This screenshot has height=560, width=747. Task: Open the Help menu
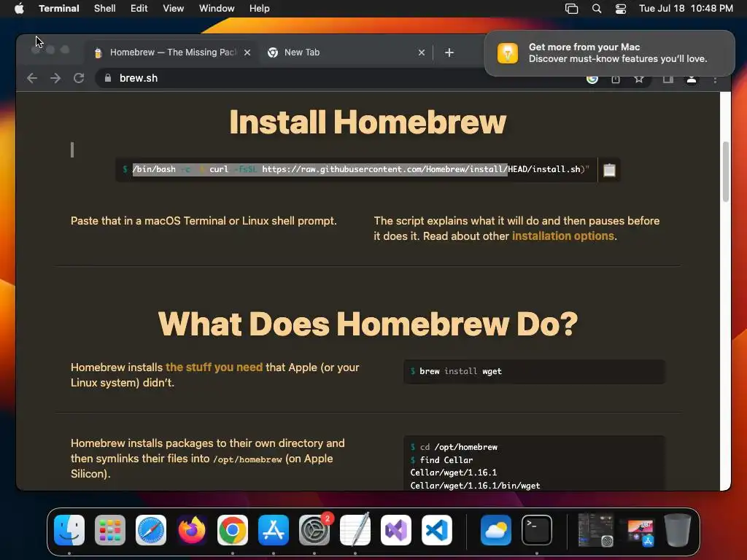point(260,9)
